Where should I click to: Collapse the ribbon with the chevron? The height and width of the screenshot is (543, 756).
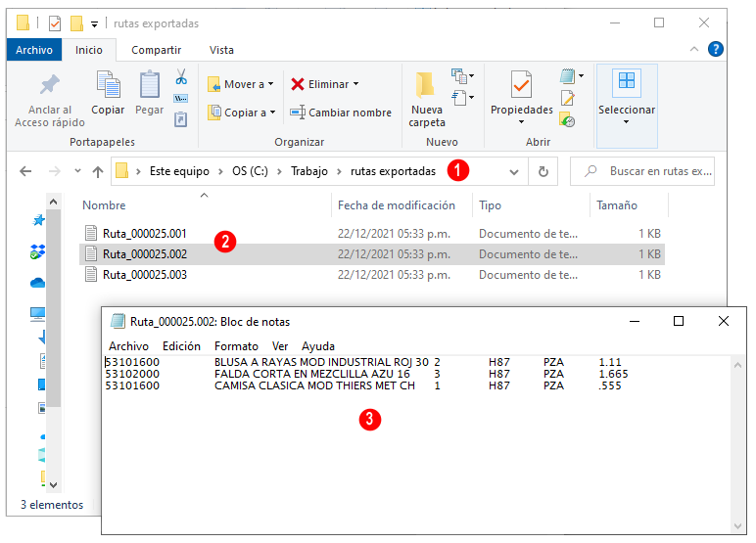tap(694, 49)
